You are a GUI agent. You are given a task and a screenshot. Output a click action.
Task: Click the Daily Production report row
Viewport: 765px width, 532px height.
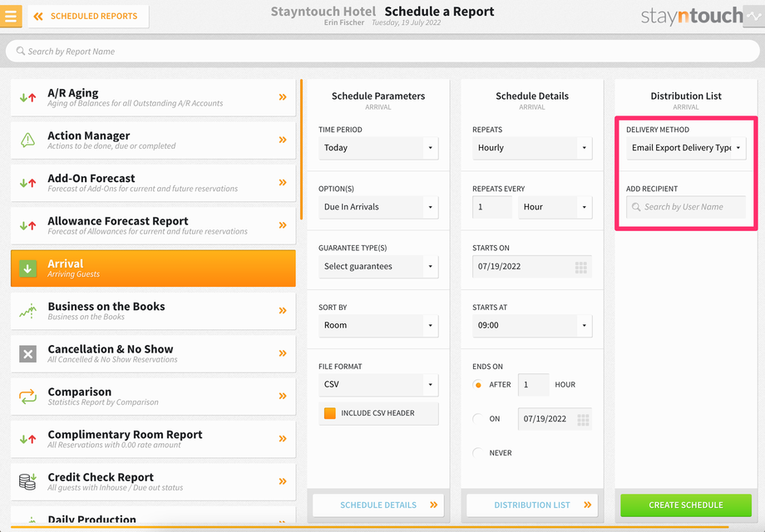[x=153, y=516]
